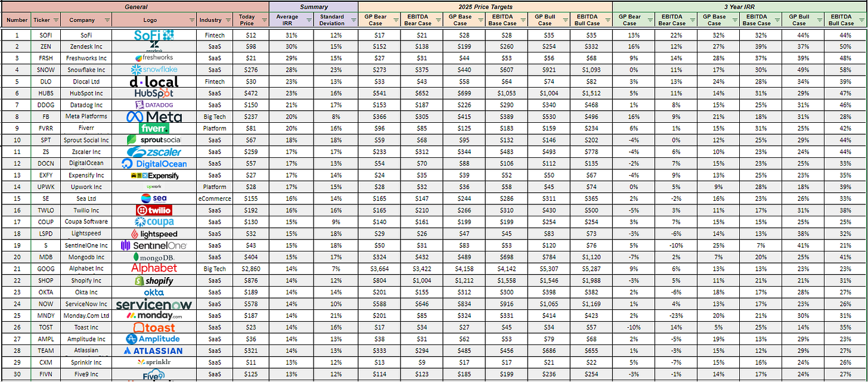Image resolution: width=868 pixels, height=382 pixels.
Task: Select the Number column header
Action: [17, 20]
